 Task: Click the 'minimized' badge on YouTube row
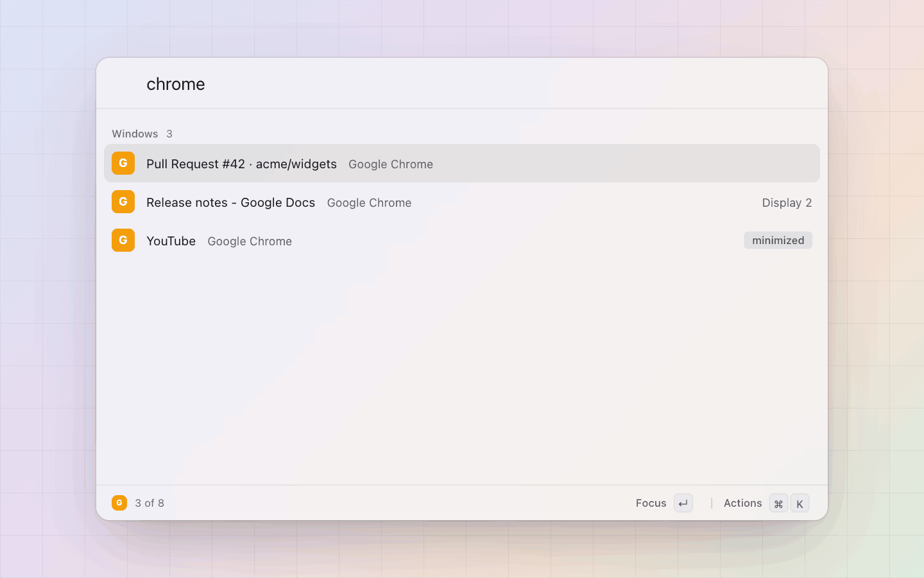pyautogui.click(x=778, y=240)
